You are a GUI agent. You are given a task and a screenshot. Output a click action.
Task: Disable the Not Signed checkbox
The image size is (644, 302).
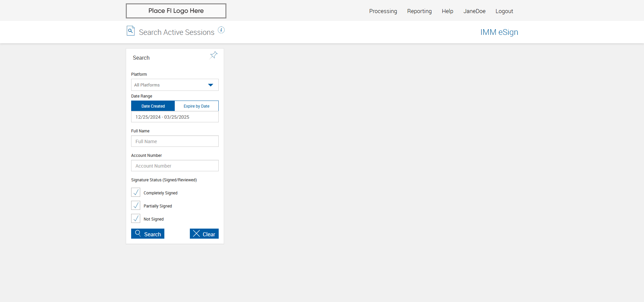pos(136,219)
